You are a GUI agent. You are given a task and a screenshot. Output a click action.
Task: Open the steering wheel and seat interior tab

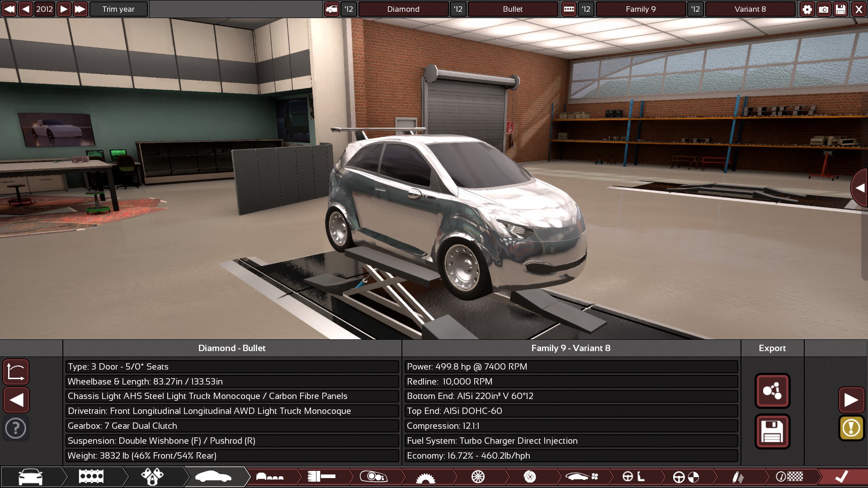634,477
